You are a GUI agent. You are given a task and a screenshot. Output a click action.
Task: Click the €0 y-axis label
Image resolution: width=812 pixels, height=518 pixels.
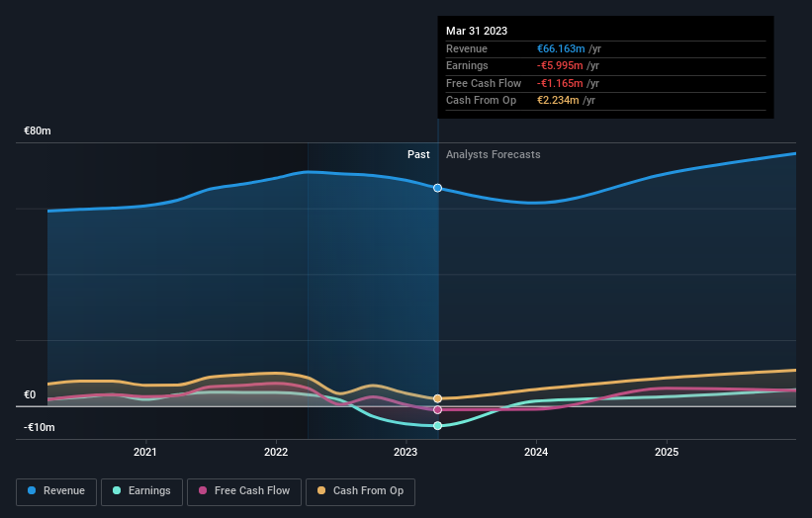(x=30, y=394)
